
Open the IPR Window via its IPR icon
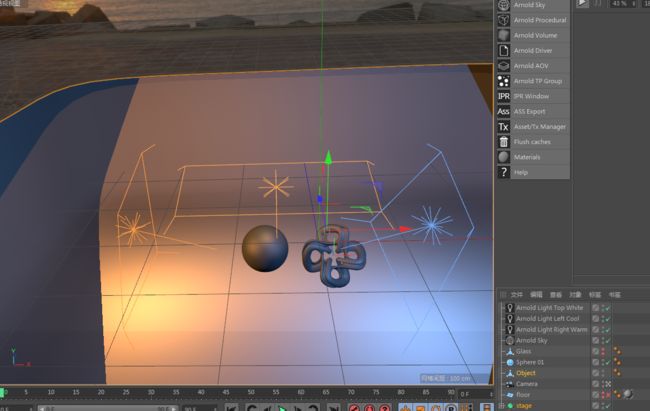coord(503,96)
